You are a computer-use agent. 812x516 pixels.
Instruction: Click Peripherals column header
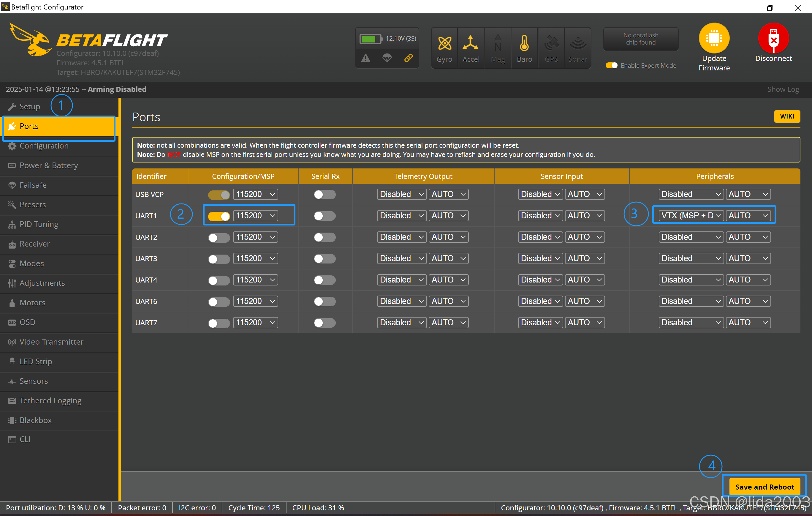click(715, 176)
